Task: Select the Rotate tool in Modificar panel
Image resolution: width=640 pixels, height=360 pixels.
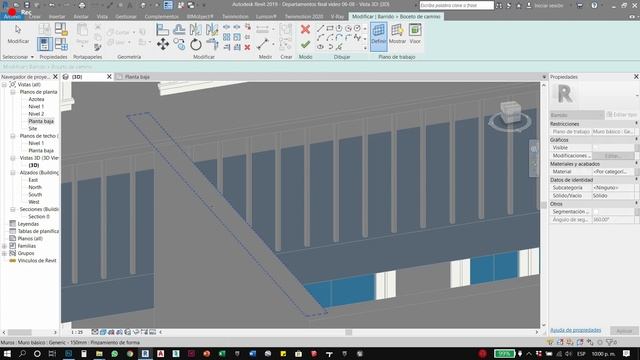Action: [x=196, y=44]
